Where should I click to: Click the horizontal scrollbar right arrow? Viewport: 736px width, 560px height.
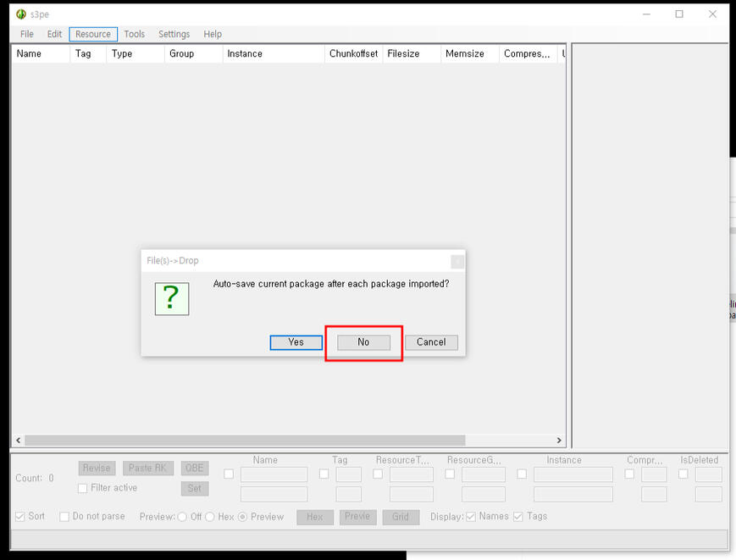point(559,441)
